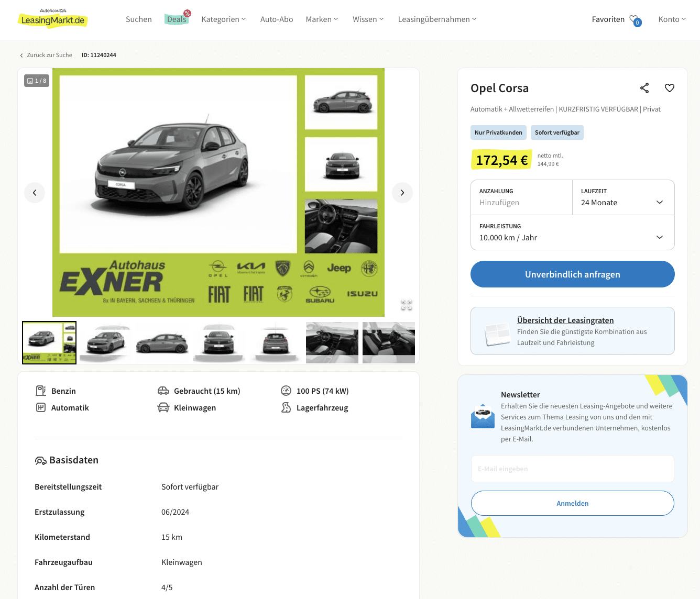Click the Favoriten text link
Viewport: 700px width, 599px height.
(608, 19)
